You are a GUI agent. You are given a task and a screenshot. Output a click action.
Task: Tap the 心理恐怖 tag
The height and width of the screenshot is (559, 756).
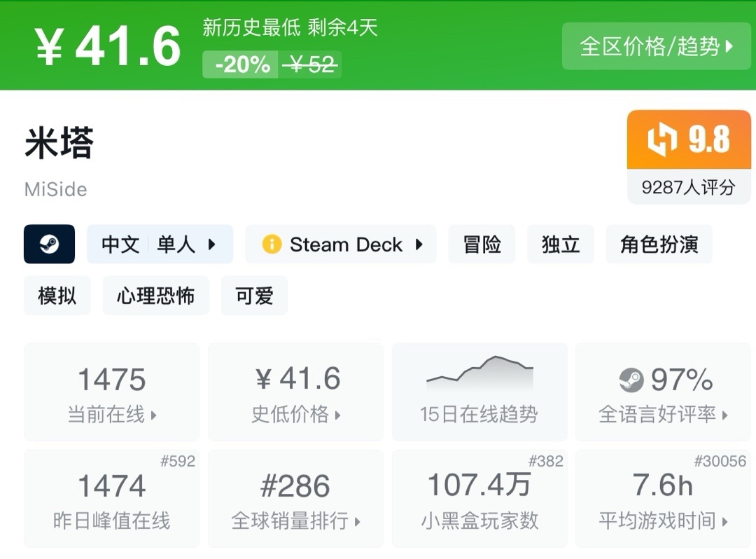[x=155, y=296]
